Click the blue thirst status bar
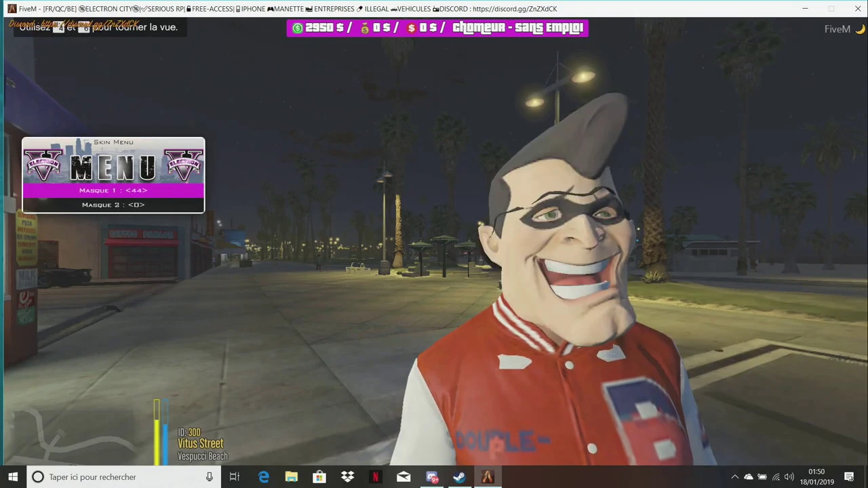The width and height of the screenshot is (868, 488). pos(165,432)
